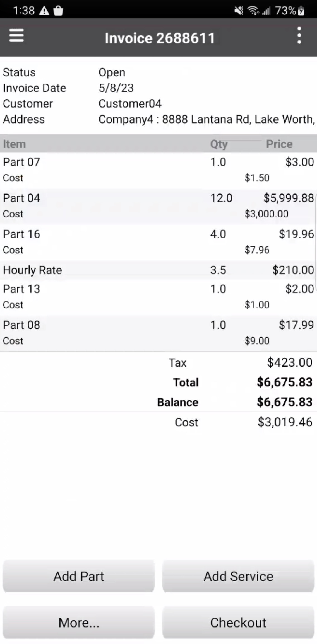
Task: Tap the Wi-Fi status icon
Action: click(x=253, y=11)
